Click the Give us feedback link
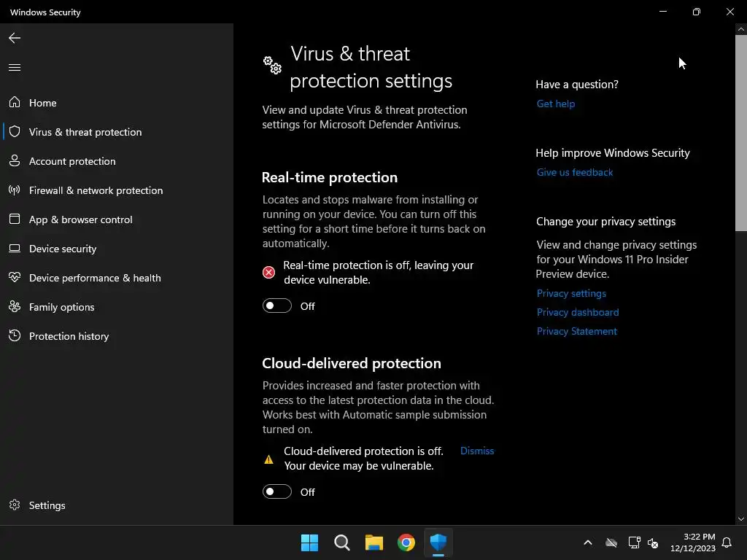Image resolution: width=747 pixels, height=560 pixels. (x=575, y=172)
